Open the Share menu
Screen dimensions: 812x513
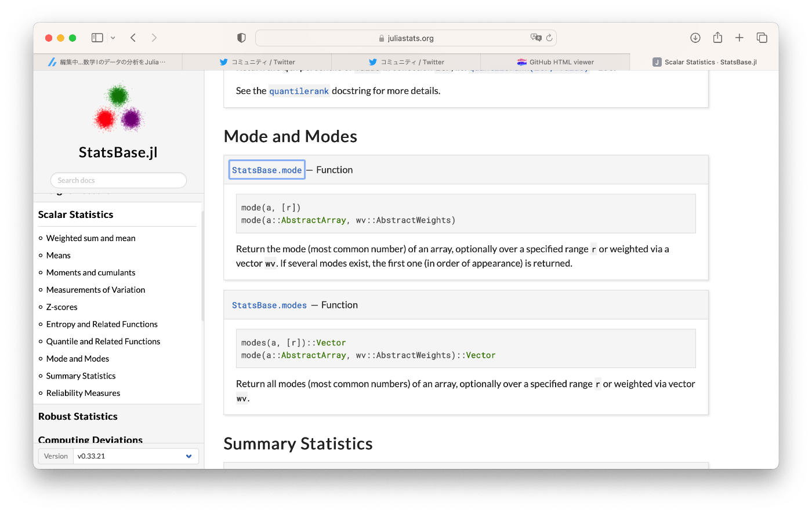tap(717, 37)
